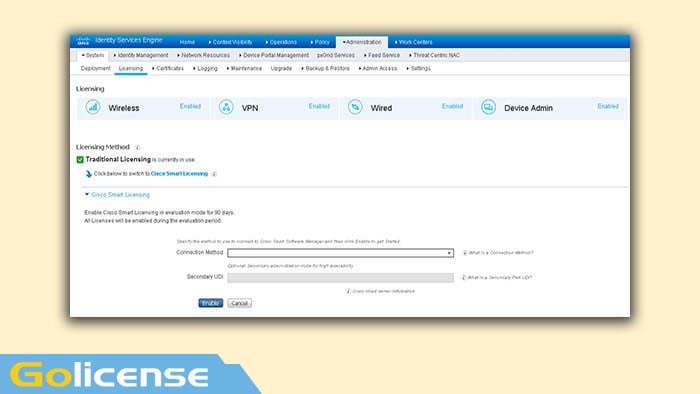Open the Backup & Restore menu
The image size is (700, 394).
pos(325,68)
